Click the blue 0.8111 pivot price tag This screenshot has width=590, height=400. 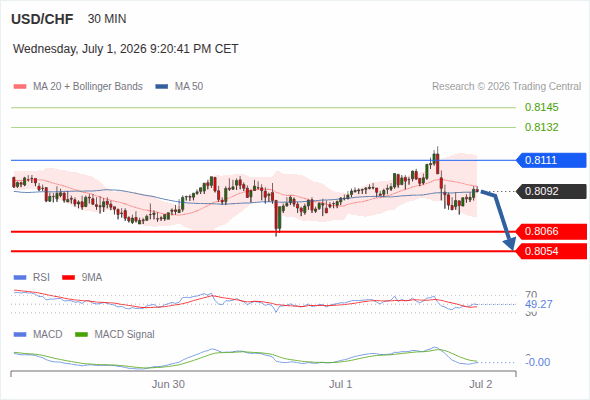(551, 160)
